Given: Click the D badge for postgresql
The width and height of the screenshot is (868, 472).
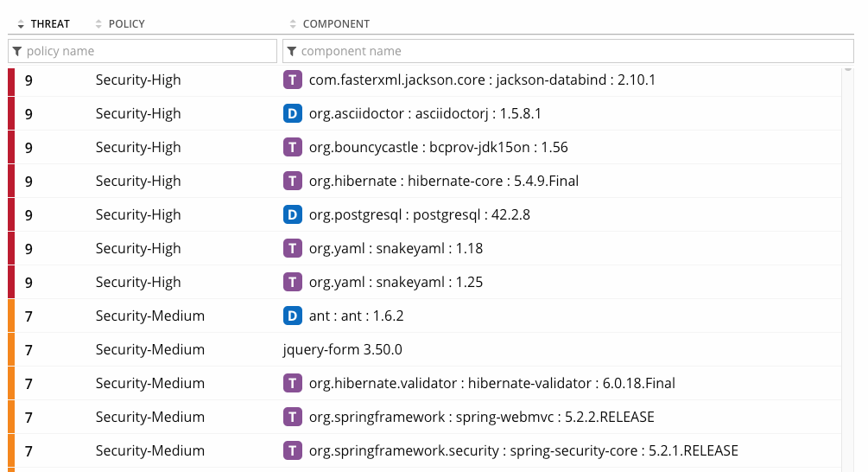Looking at the screenshot, I should pyautogui.click(x=292, y=215).
